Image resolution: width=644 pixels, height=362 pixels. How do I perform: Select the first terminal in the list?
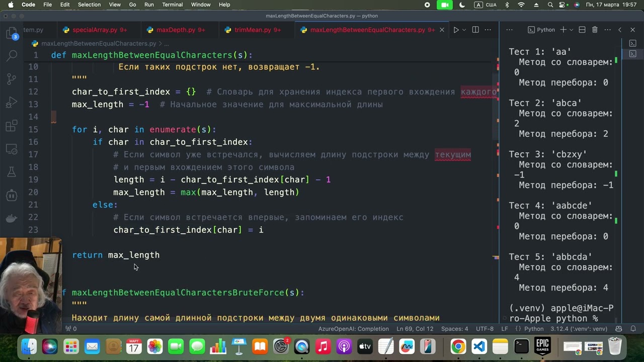(633, 43)
